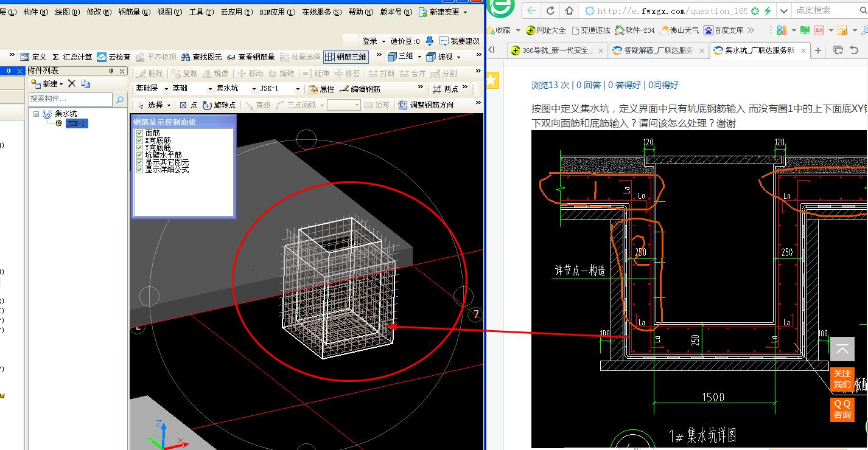868x450 pixels.
Task: Toggle 钢筋三维 rebar 3D view
Action: (346, 57)
